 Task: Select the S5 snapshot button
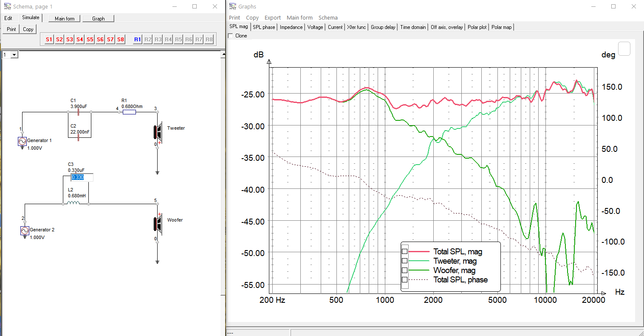click(90, 39)
